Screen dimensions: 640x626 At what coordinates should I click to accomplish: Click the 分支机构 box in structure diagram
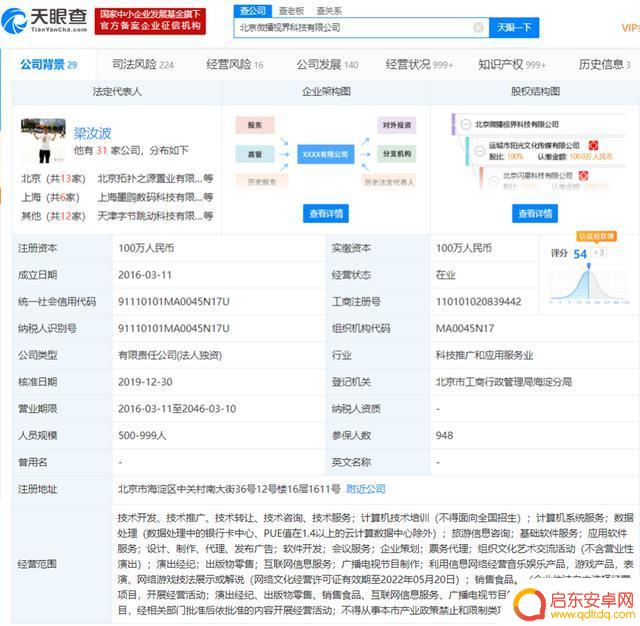397,154
